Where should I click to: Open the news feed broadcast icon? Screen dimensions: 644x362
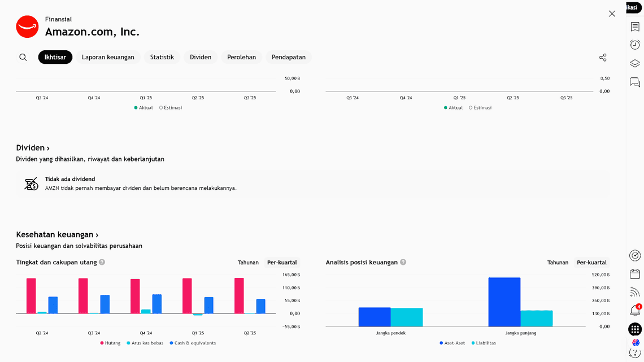(x=635, y=292)
